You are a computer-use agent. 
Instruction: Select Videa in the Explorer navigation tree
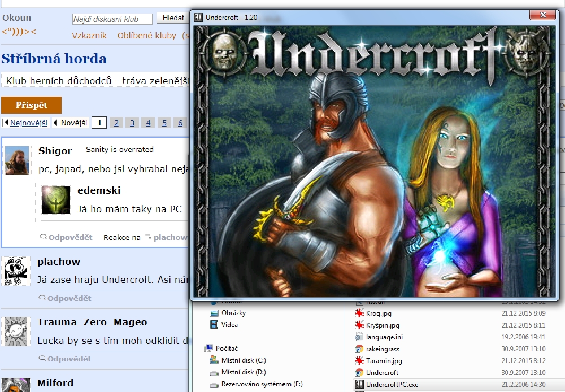pos(229,325)
